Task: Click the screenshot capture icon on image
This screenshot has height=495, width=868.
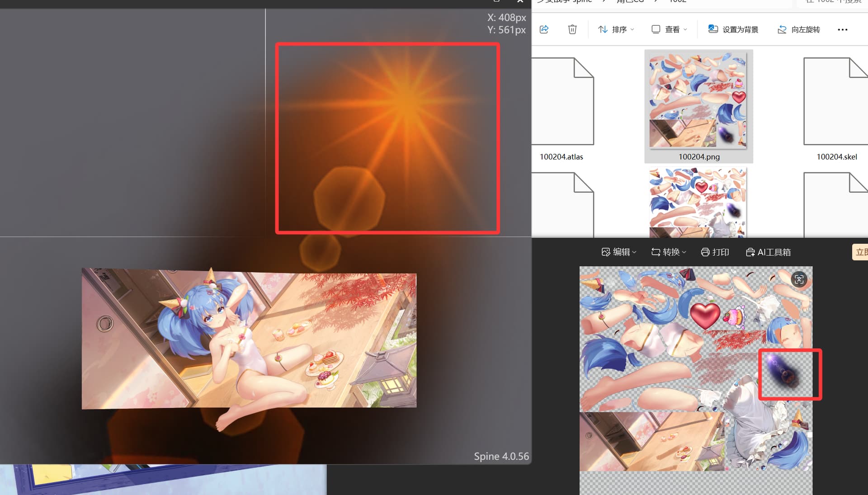Action: 799,279
